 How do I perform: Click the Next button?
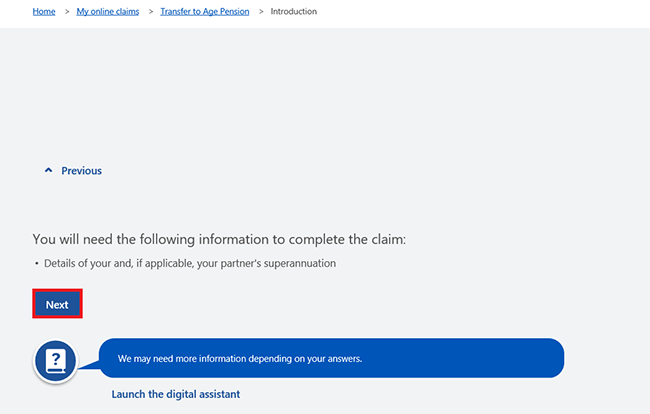[x=57, y=305]
